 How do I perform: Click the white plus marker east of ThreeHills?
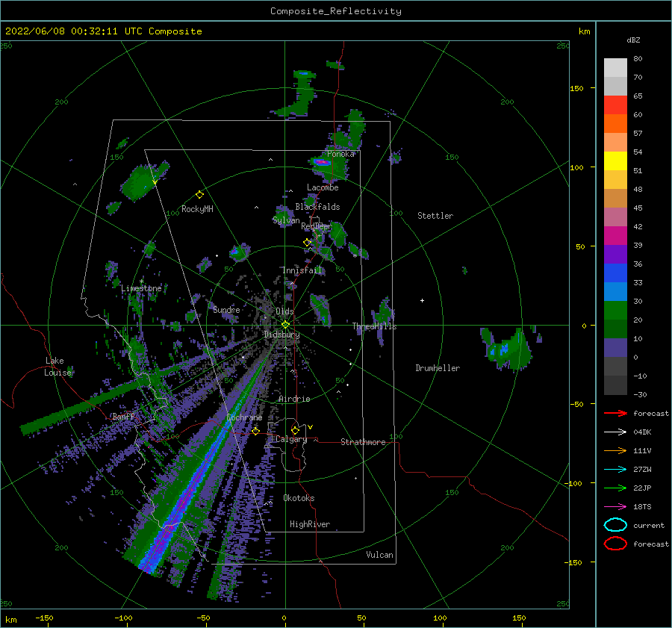422,300
